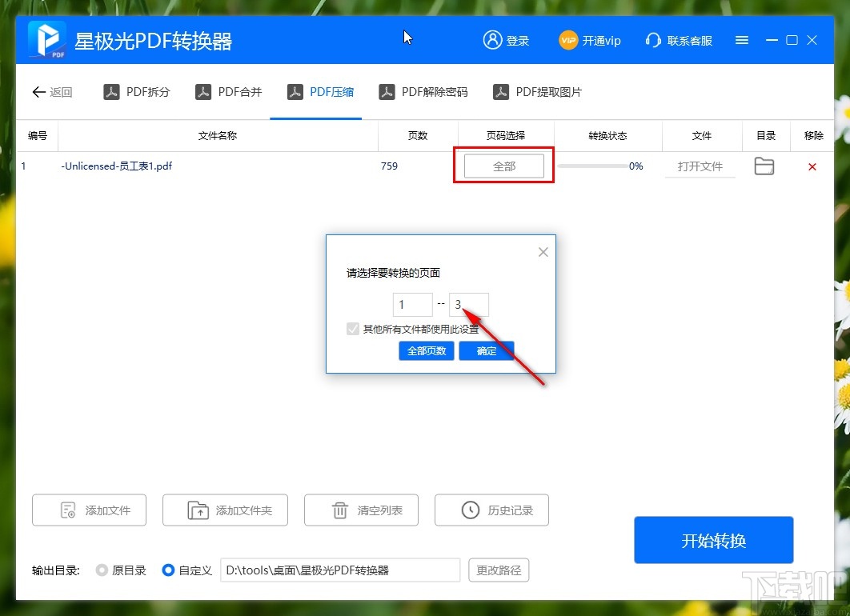Start conversion with 开始转换
Viewport: 850px width, 616px height.
tap(713, 540)
